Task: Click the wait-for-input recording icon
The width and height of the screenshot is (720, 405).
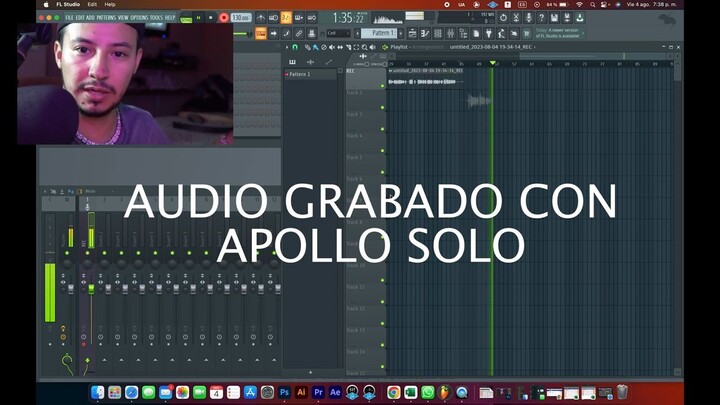Action: [273, 18]
